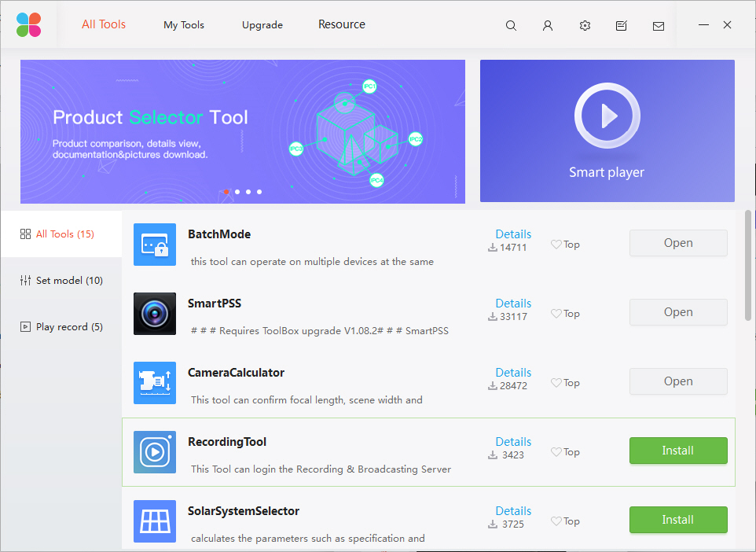Viewport: 756px width, 552px height.
Task: Click the CameraCalculator title text
Action: click(237, 373)
